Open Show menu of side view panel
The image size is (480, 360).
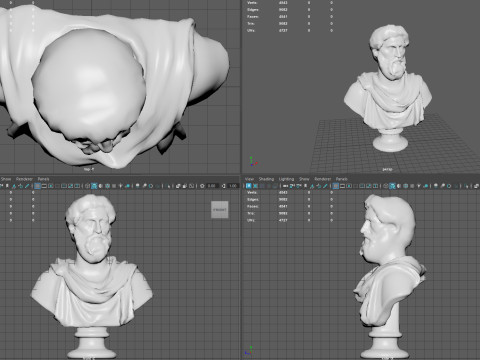[304, 179]
